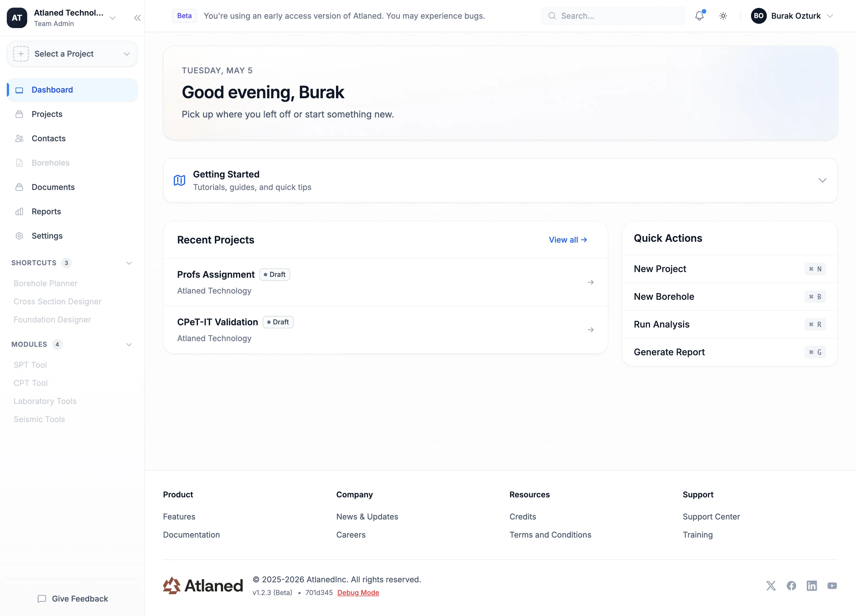856x616 pixels.
Task: Toggle the light/dark theme sun icon
Action: pos(723,16)
